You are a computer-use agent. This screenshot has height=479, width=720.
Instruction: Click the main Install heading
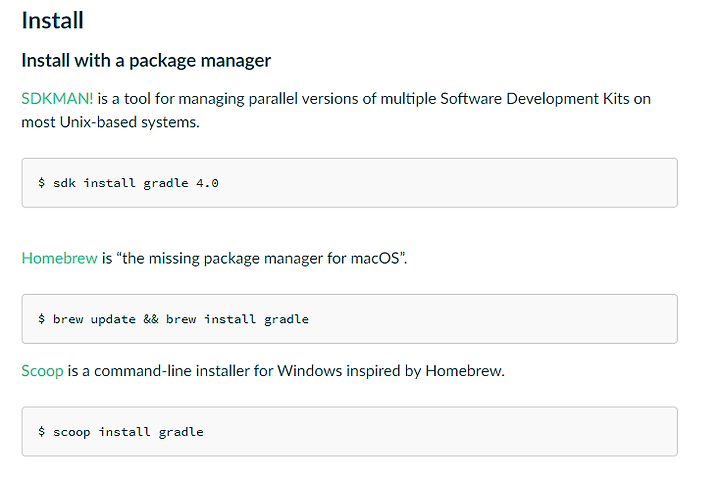pos(52,21)
